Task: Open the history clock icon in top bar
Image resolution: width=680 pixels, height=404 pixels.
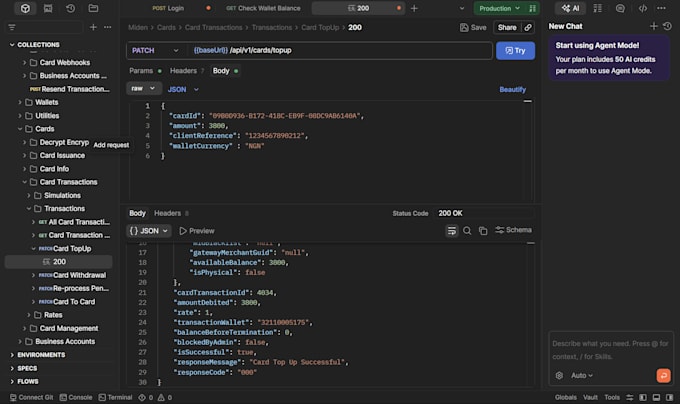Action: [70, 8]
